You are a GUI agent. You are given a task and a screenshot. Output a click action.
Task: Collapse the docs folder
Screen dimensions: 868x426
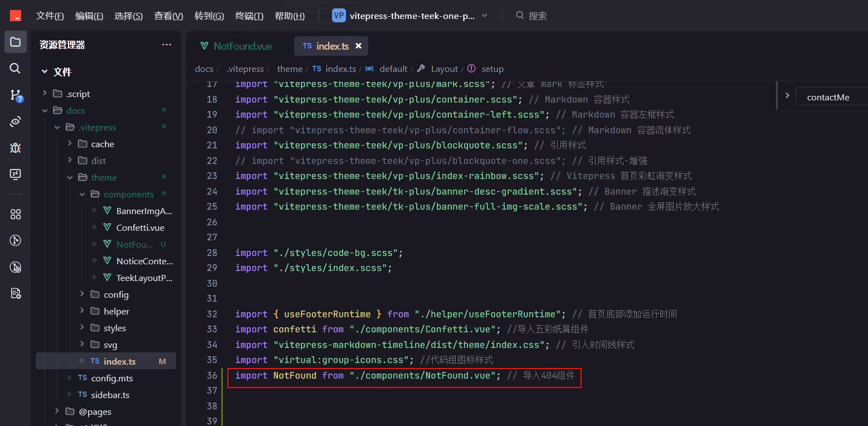coord(45,110)
